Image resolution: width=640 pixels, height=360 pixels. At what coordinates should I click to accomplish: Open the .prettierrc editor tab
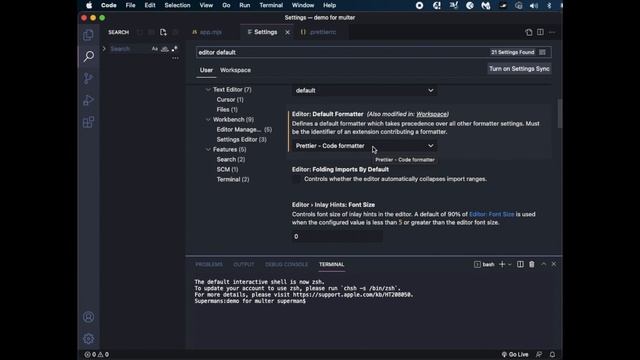319,32
